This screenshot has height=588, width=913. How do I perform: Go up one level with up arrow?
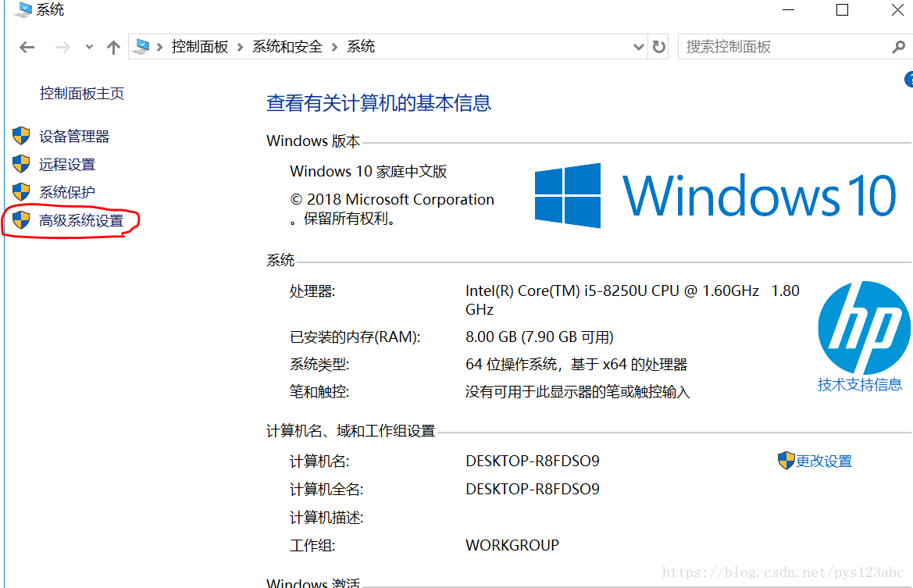point(113,47)
